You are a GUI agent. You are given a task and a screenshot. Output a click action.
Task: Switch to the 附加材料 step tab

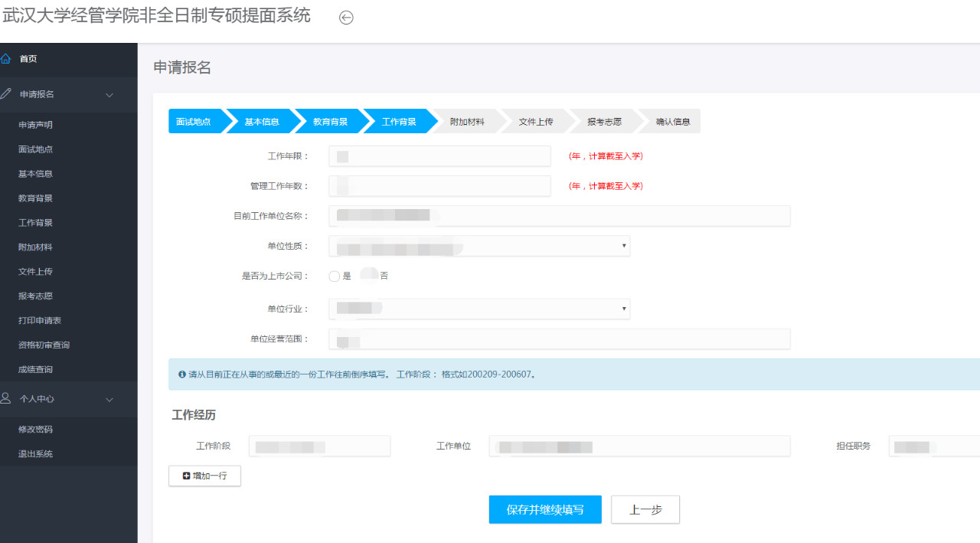point(467,122)
